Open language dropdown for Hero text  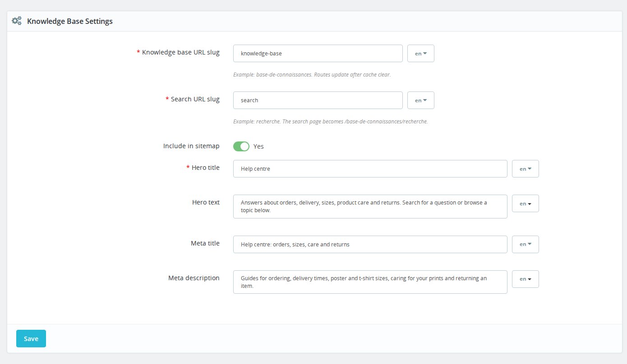point(526,203)
